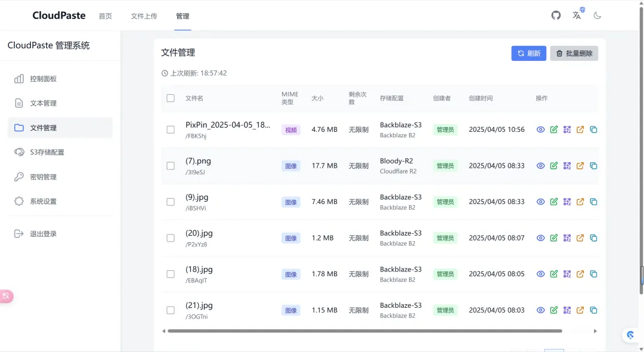Show QR code for PixPin_2025-04-05 file
Image resolution: width=644 pixels, height=352 pixels.
point(567,130)
